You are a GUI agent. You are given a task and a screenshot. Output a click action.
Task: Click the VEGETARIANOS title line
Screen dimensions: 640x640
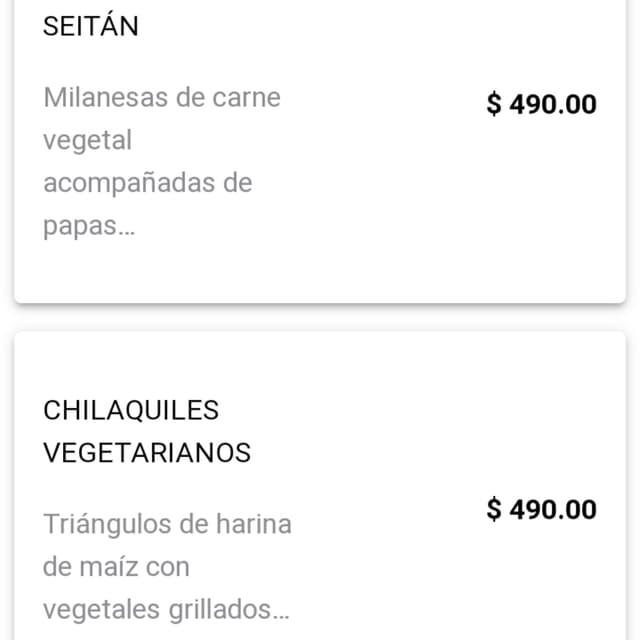pos(147,453)
